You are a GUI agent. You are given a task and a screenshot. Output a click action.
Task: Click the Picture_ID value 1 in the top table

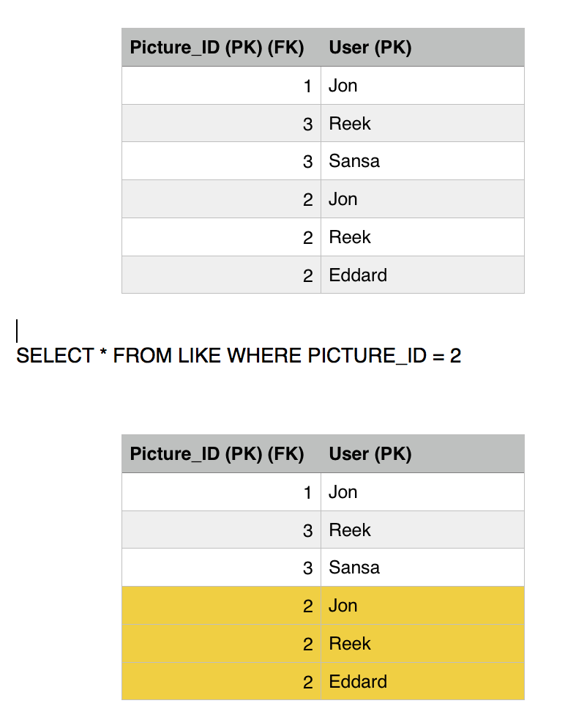[307, 86]
